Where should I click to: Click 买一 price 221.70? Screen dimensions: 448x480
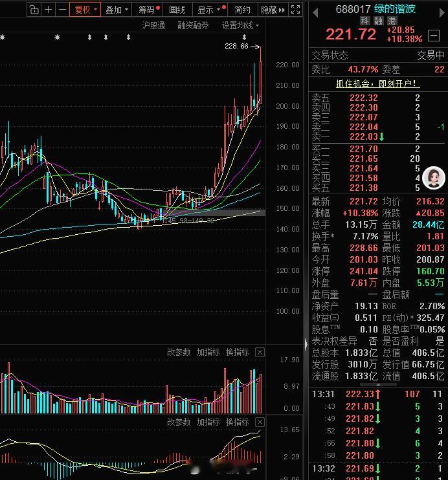click(363, 149)
